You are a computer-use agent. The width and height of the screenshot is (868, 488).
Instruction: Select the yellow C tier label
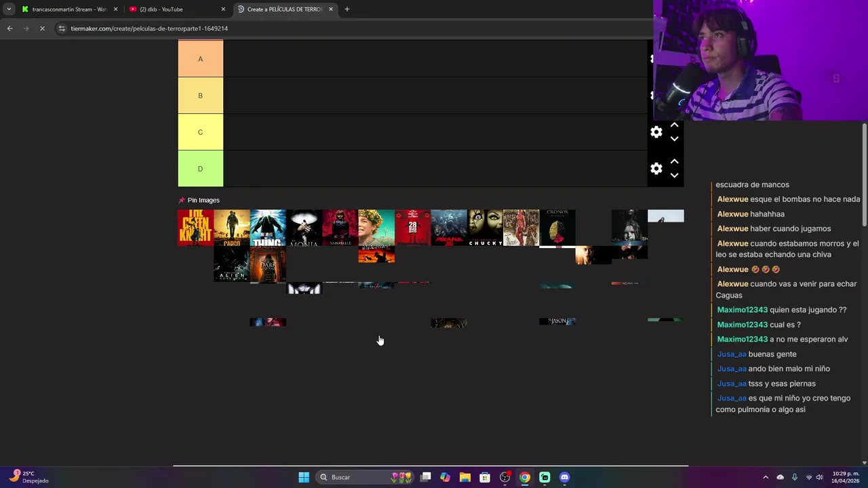tap(200, 132)
